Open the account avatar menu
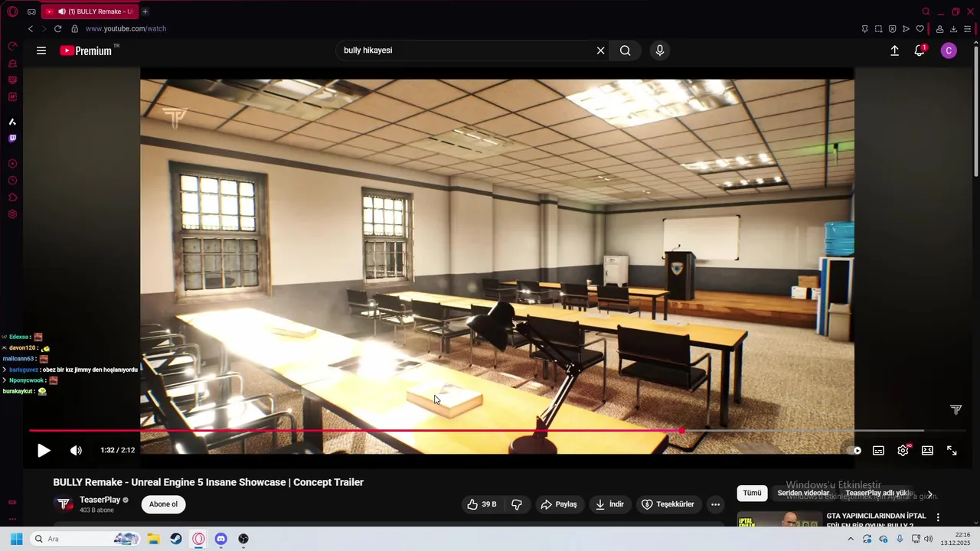The height and width of the screenshot is (551, 980). pyautogui.click(x=949, y=51)
